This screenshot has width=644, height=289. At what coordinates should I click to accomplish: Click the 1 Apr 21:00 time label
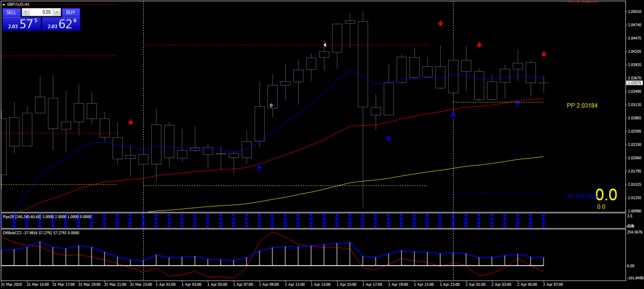pyautogui.click(x=424, y=285)
